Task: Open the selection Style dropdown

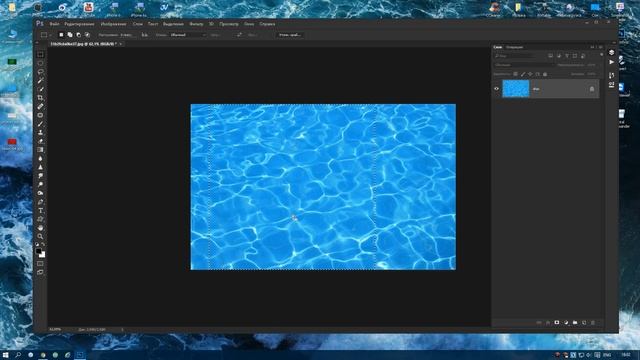Action: pyautogui.click(x=188, y=35)
